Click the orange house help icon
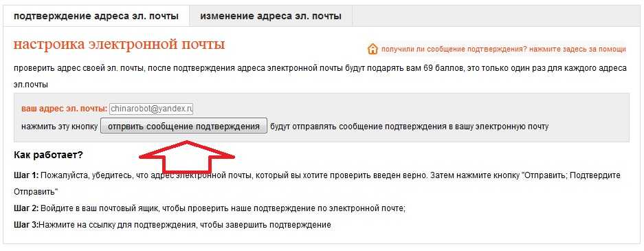The height and width of the screenshot is (251, 644). click(x=372, y=49)
